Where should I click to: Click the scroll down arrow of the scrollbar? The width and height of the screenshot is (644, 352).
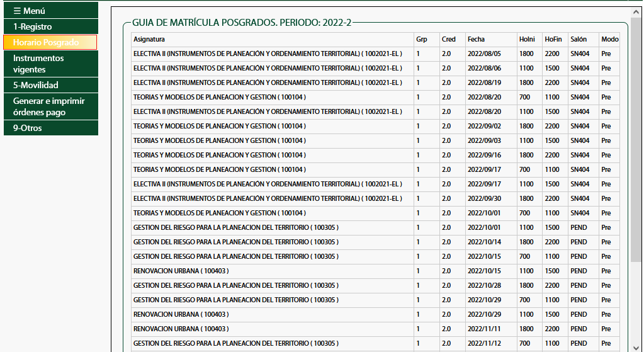tap(636, 347)
